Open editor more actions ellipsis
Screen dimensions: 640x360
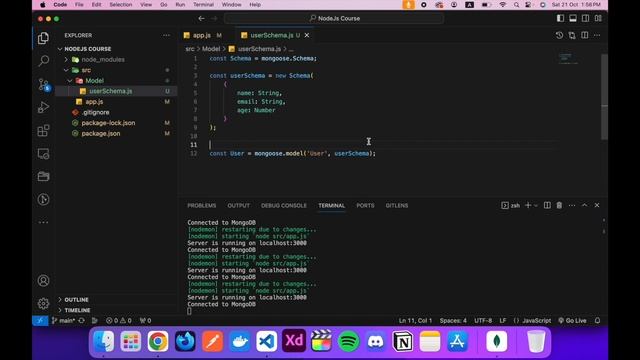pos(597,36)
